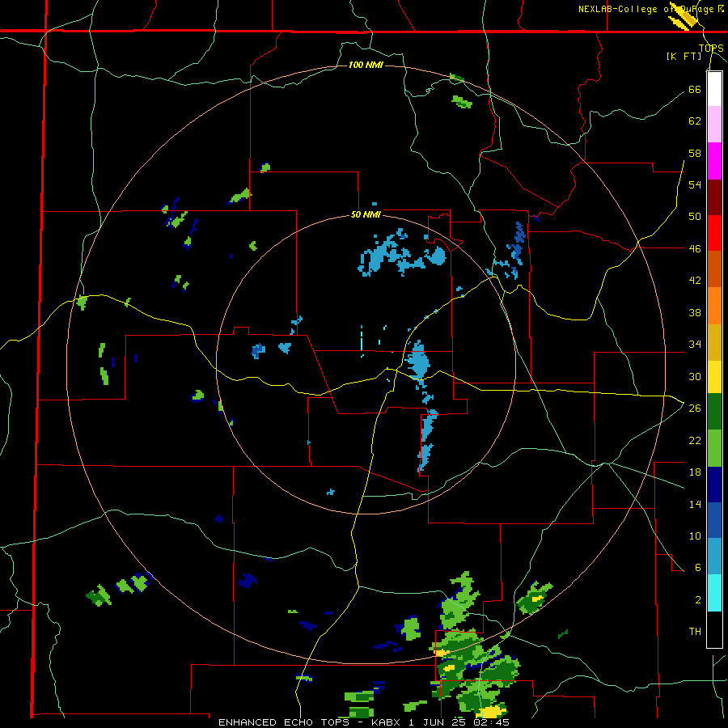Screen dimensions: 728x728
Task: Select the gold legend swatch near 34
Action: [714, 342]
